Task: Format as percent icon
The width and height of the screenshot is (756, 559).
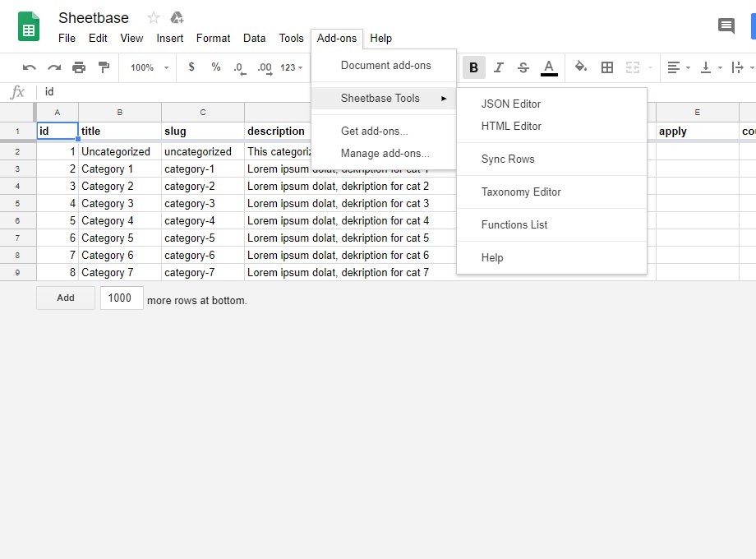Action: pyautogui.click(x=215, y=67)
